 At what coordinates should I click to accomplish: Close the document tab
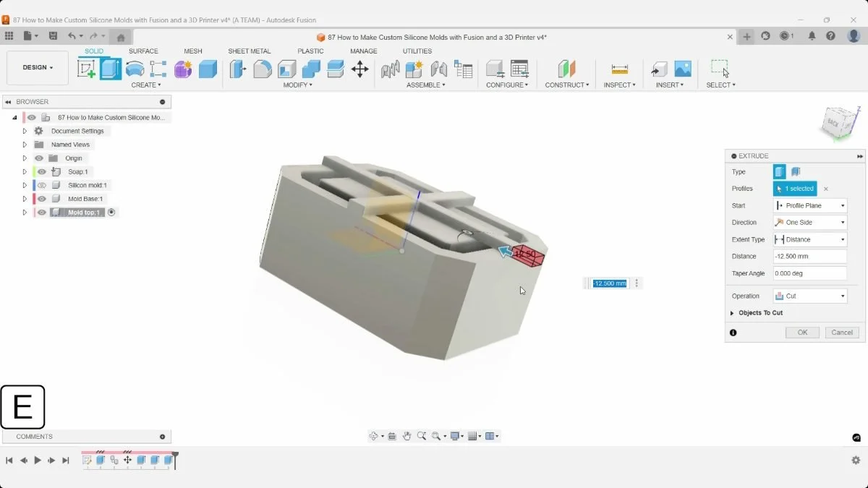[730, 36]
